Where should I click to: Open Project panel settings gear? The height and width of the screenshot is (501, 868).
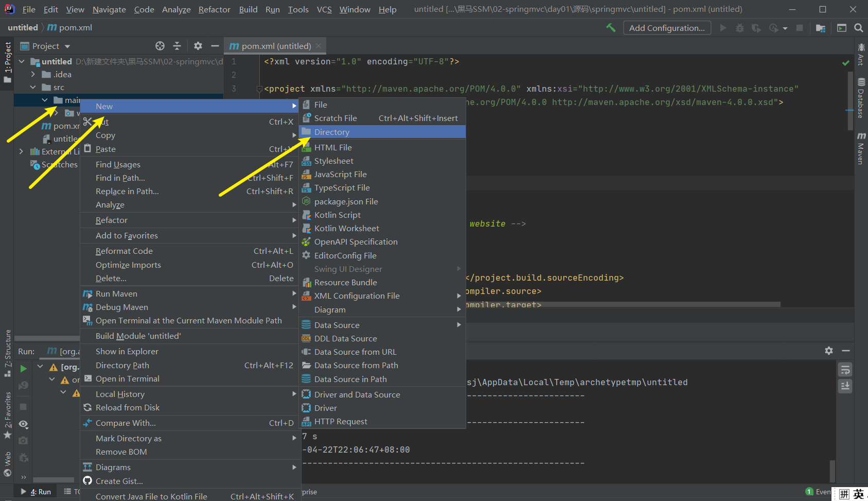click(x=198, y=46)
